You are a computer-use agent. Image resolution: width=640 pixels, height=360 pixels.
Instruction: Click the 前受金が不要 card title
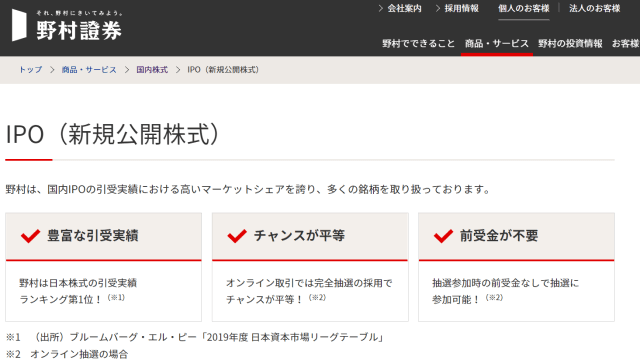(499, 236)
